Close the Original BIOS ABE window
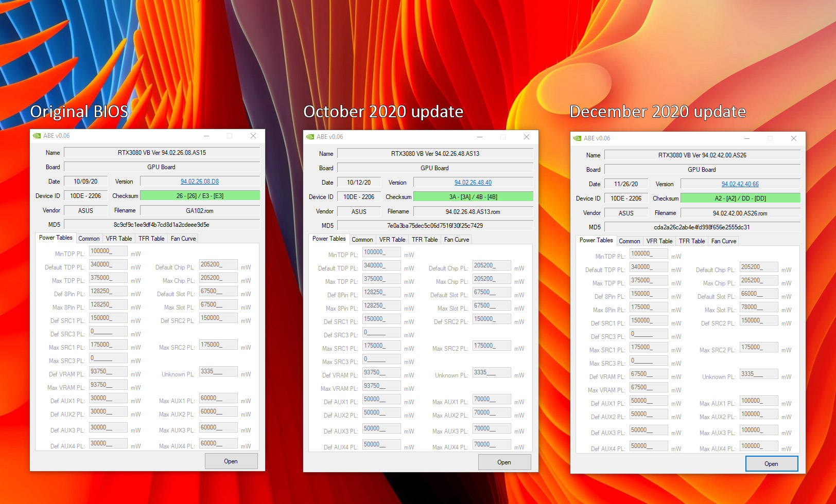This screenshot has width=836, height=504. 253,136
